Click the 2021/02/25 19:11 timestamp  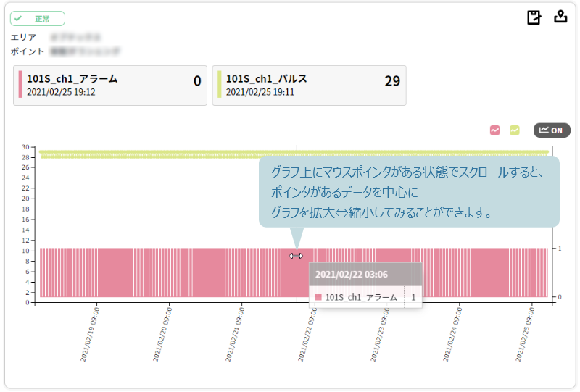(260, 92)
